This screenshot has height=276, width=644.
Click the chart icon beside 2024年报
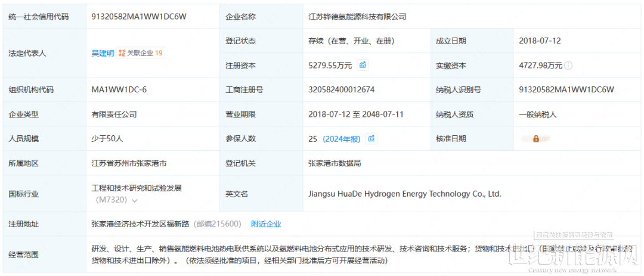(x=371, y=139)
